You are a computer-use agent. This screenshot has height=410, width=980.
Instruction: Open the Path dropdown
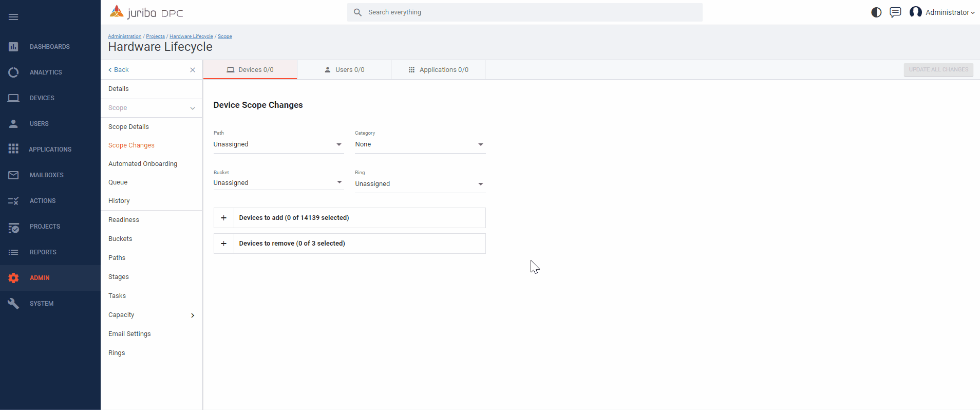coord(278,144)
